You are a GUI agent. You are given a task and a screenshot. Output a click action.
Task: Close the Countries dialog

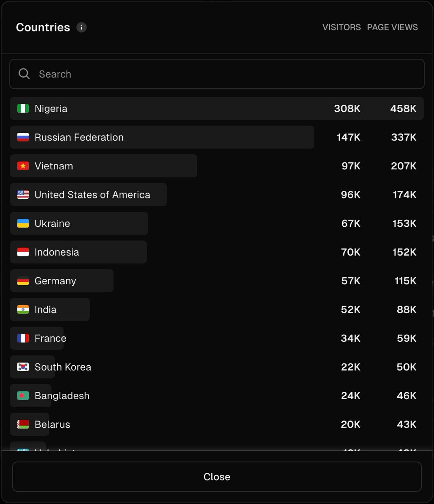[217, 477]
